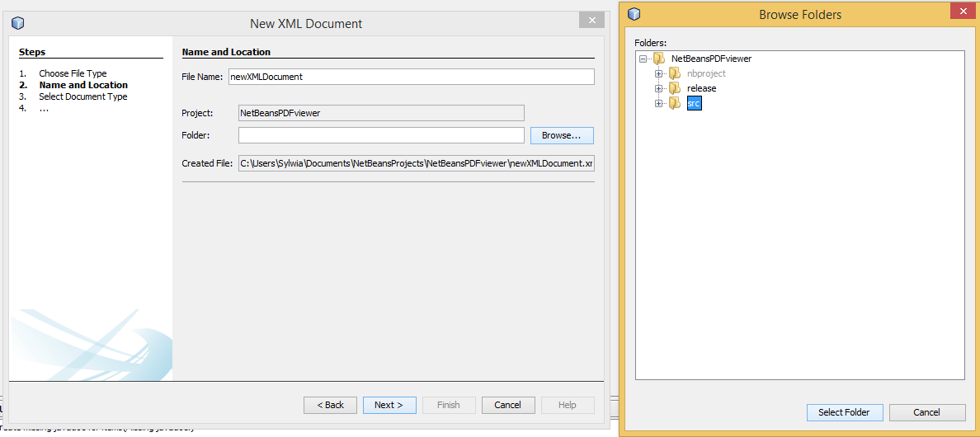980x437 pixels.
Task: Expand the release folder node
Action: (x=658, y=88)
